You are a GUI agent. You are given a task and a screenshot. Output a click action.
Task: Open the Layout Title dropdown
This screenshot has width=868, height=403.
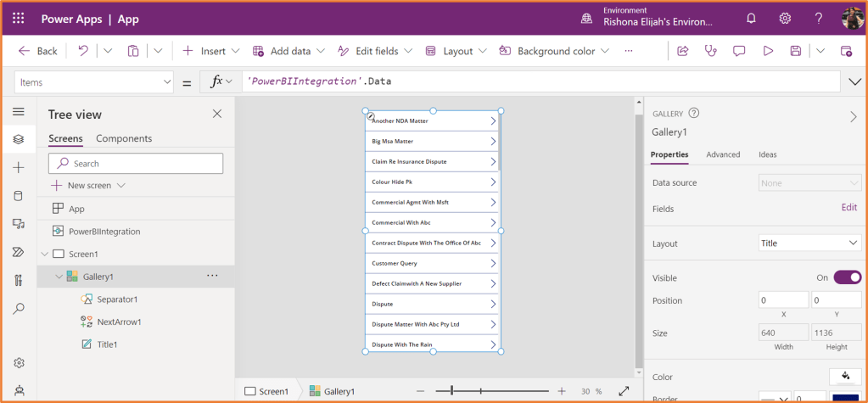(x=809, y=243)
